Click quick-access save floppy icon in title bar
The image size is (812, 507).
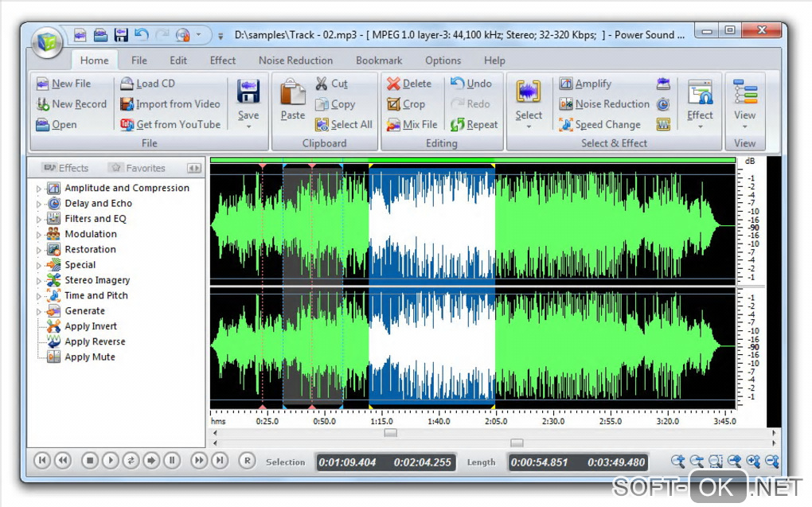coord(121,35)
